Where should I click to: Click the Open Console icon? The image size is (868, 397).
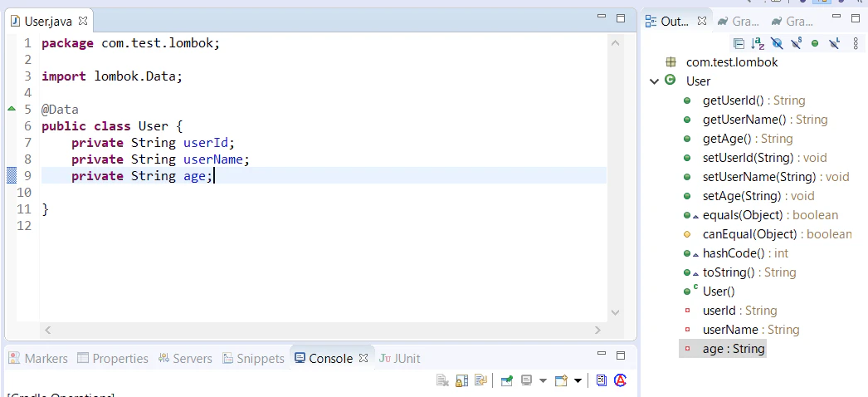[562, 380]
